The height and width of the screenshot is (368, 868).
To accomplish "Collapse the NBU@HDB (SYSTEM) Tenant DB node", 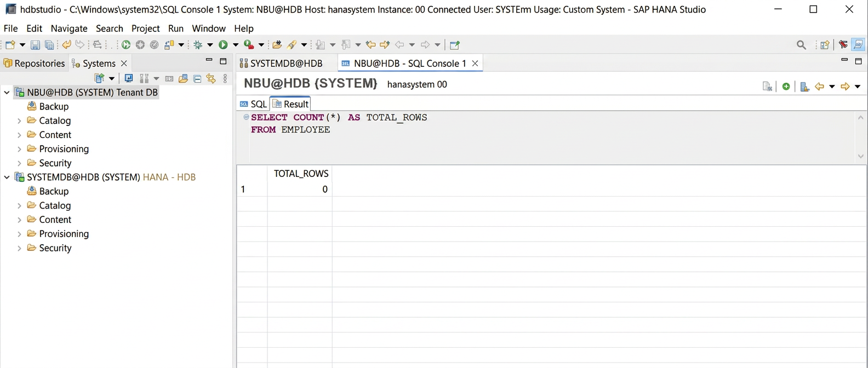I will click(x=7, y=93).
